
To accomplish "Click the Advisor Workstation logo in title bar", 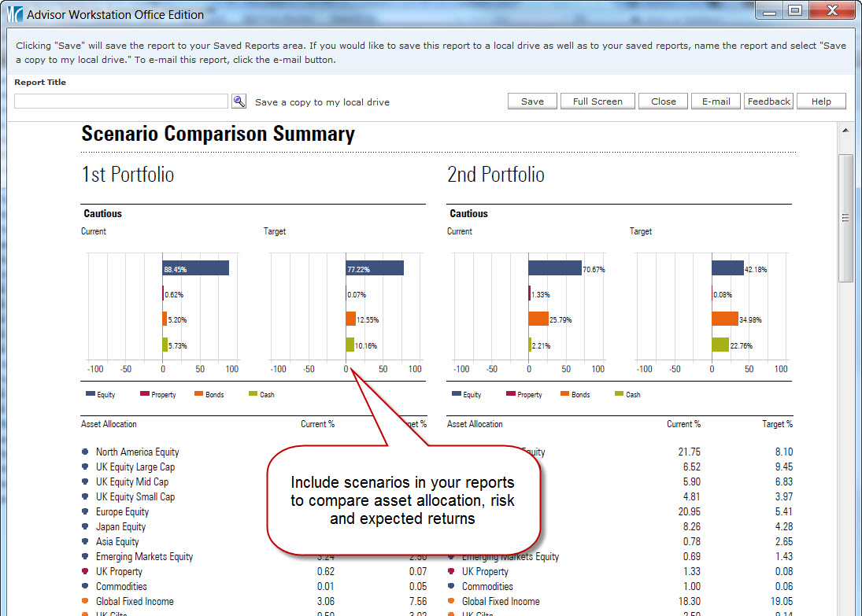I will [x=14, y=14].
